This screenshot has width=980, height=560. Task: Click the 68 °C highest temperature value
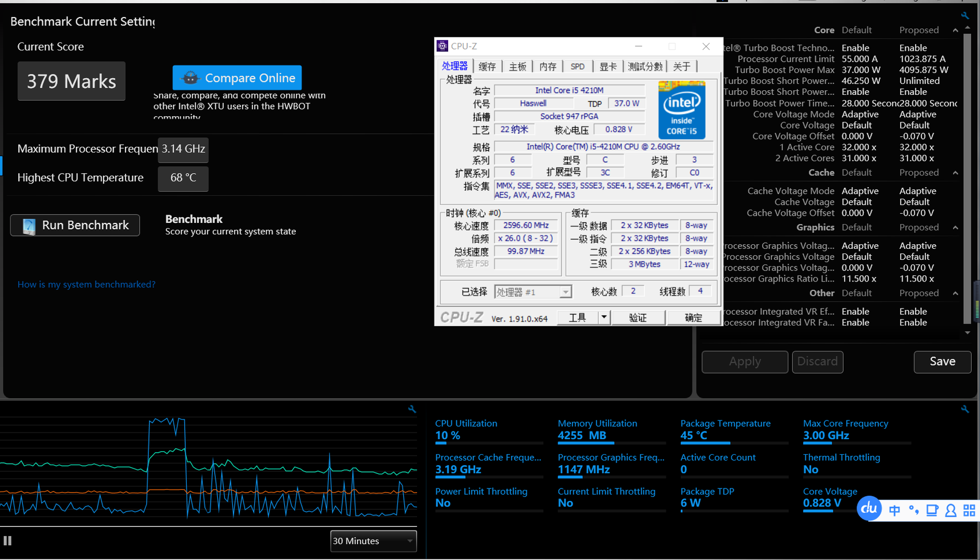tap(183, 178)
